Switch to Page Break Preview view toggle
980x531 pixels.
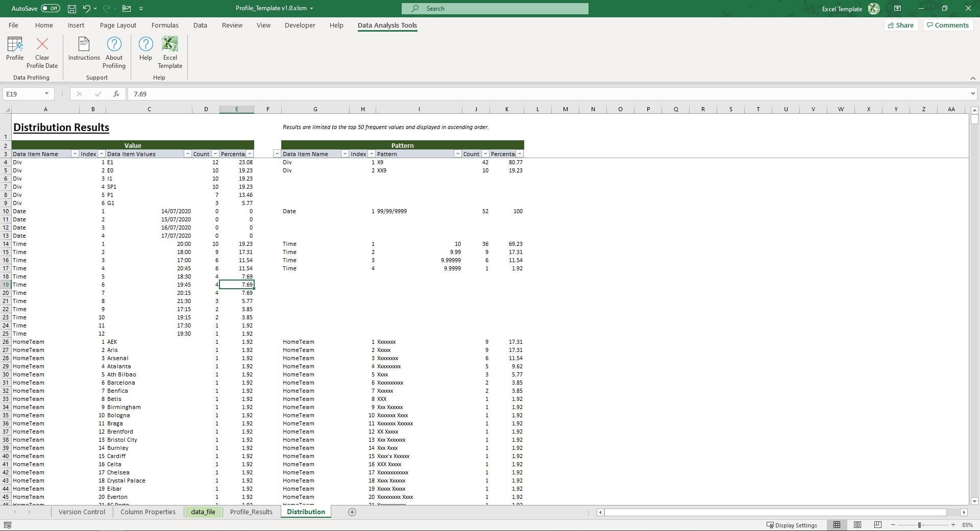[x=877, y=524]
